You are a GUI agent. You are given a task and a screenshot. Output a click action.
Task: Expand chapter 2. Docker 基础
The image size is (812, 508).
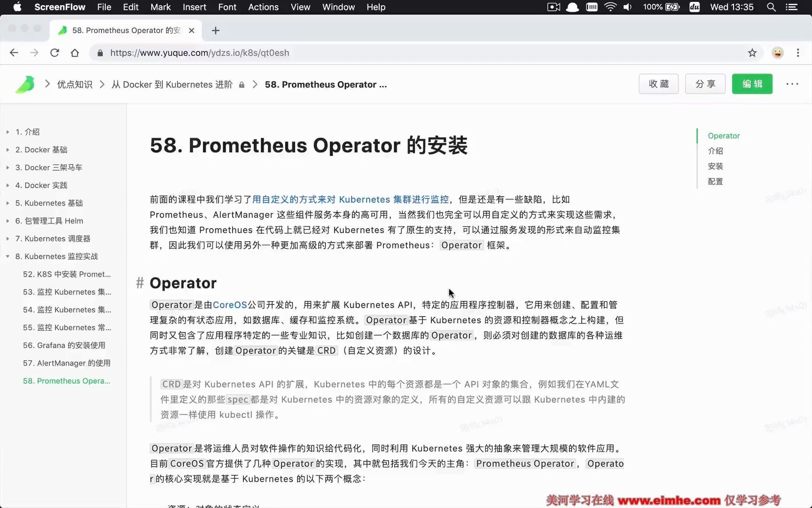[8, 150]
